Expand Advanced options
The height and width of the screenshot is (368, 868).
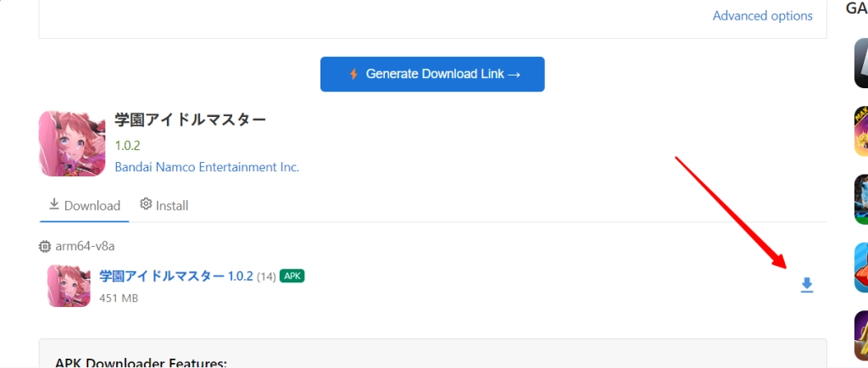(x=762, y=16)
